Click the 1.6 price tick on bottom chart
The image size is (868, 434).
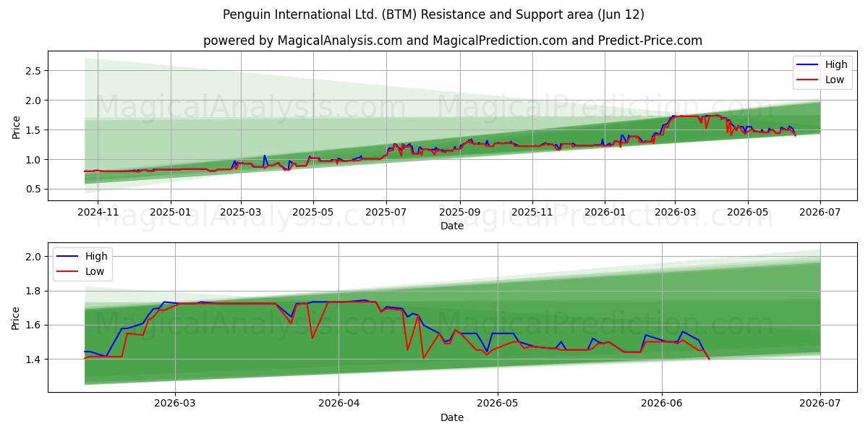[33, 325]
